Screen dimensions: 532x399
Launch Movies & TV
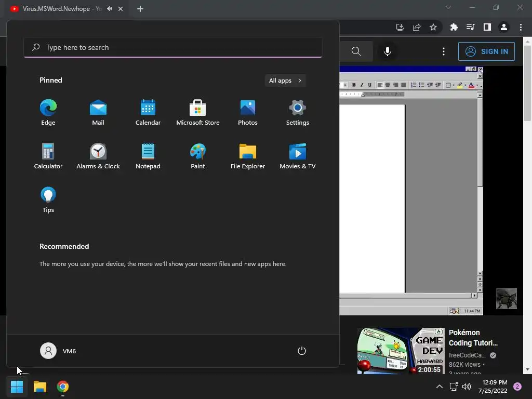pyautogui.click(x=298, y=156)
